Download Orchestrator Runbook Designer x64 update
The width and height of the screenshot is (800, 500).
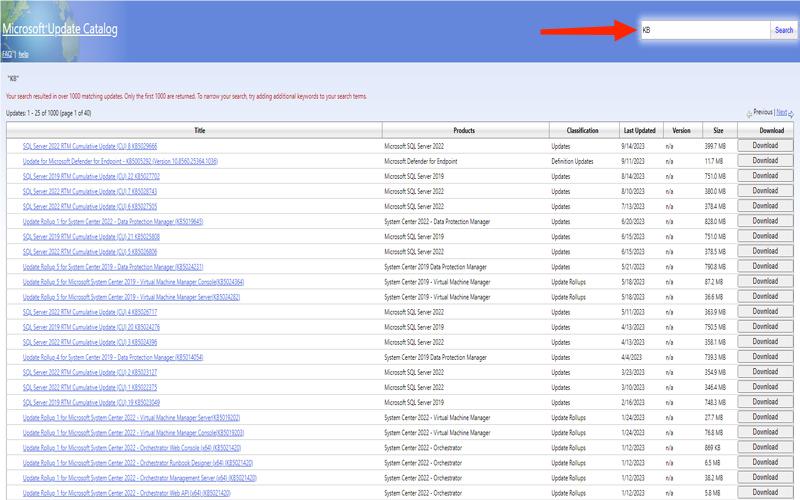tap(765, 463)
